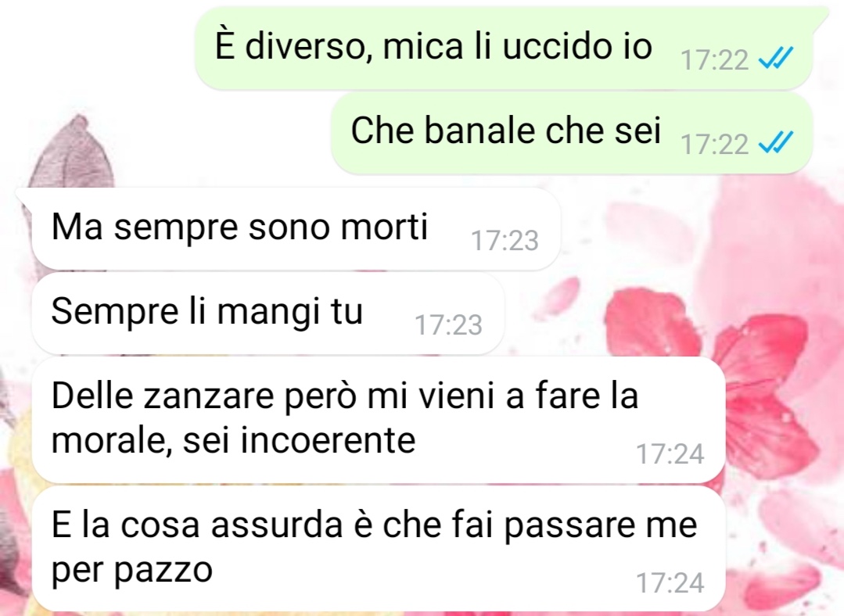
Task: Click the 17:23 timestamp next to "sono morti"
Action: click(x=505, y=241)
